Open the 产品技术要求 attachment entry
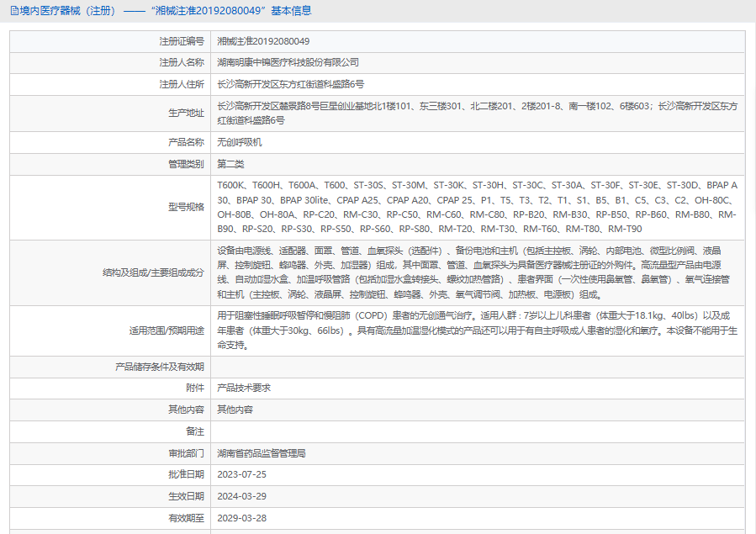 [244, 389]
